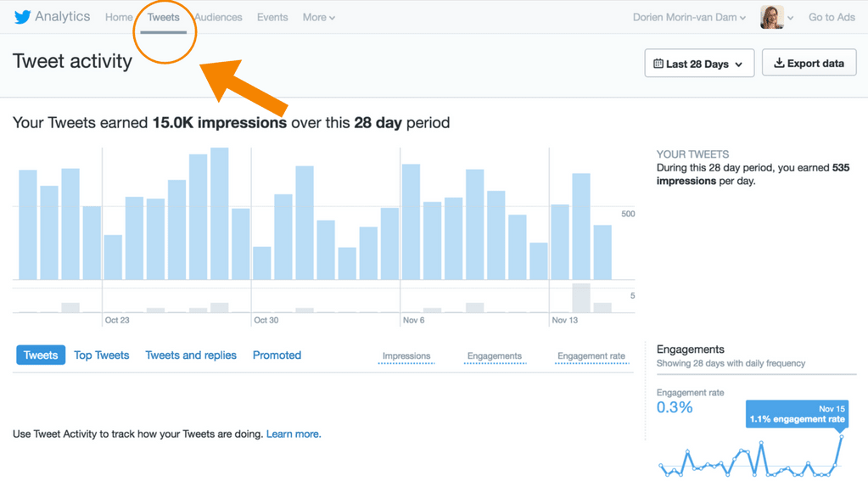This screenshot has height=487, width=868.
Task: Switch to the Top Tweets tab
Action: tap(101, 355)
